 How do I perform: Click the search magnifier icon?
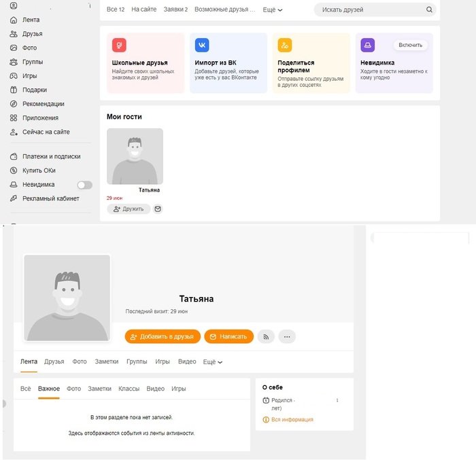pos(429,10)
